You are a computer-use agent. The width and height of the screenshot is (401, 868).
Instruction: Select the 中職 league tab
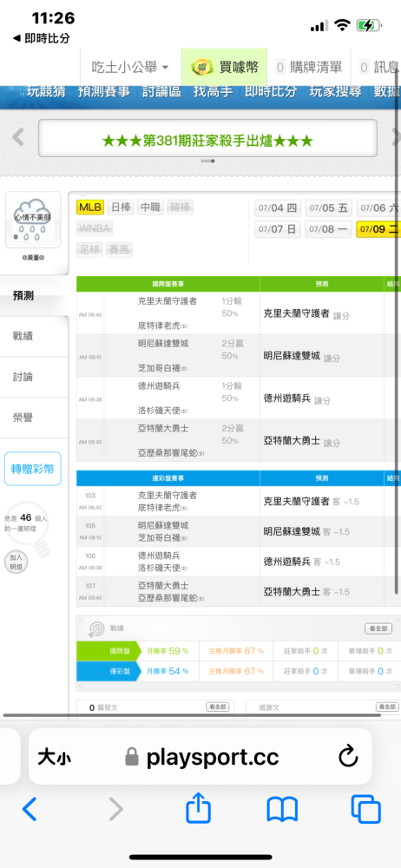(150, 207)
